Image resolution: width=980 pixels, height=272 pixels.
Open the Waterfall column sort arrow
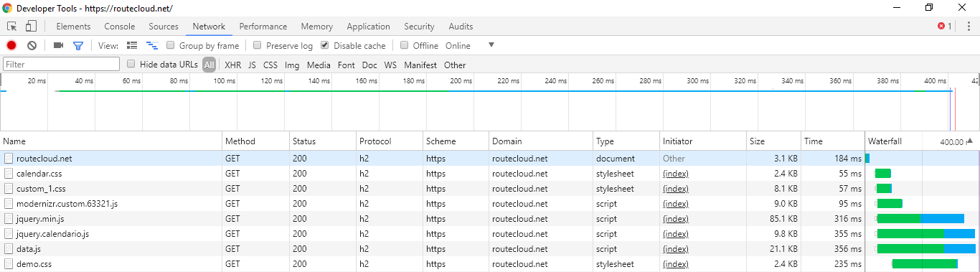click(970, 141)
